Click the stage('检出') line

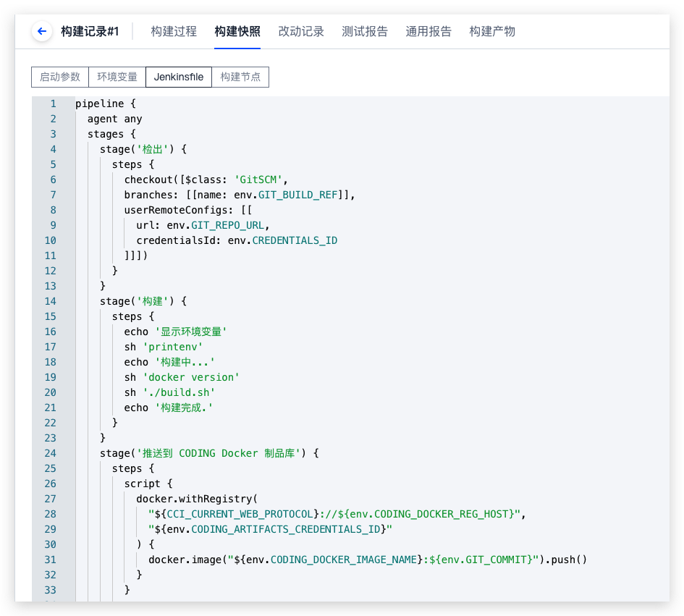pos(143,150)
